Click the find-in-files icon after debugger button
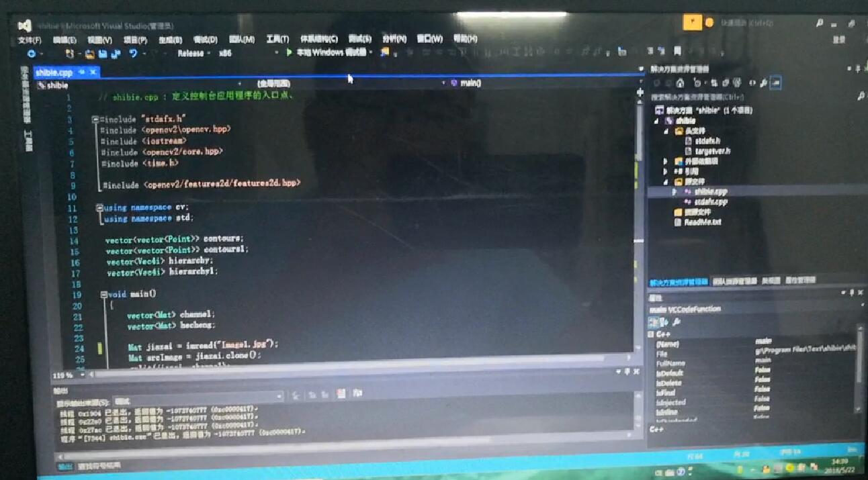Viewport: 868px width, 480px height. pyautogui.click(x=385, y=52)
